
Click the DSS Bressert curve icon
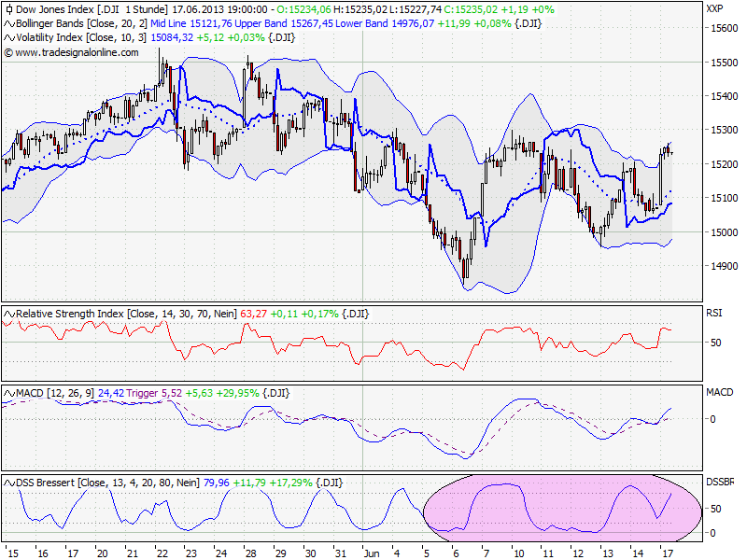7,482
